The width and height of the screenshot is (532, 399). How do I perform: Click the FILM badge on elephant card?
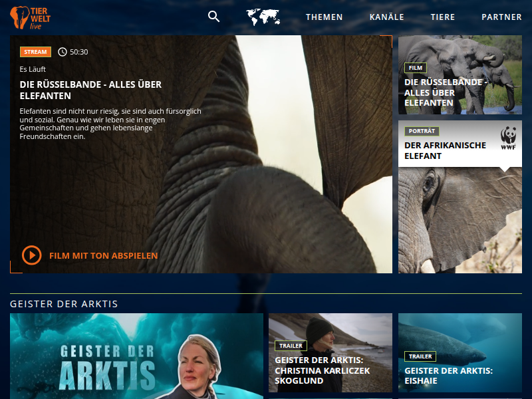[x=416, y=68]
